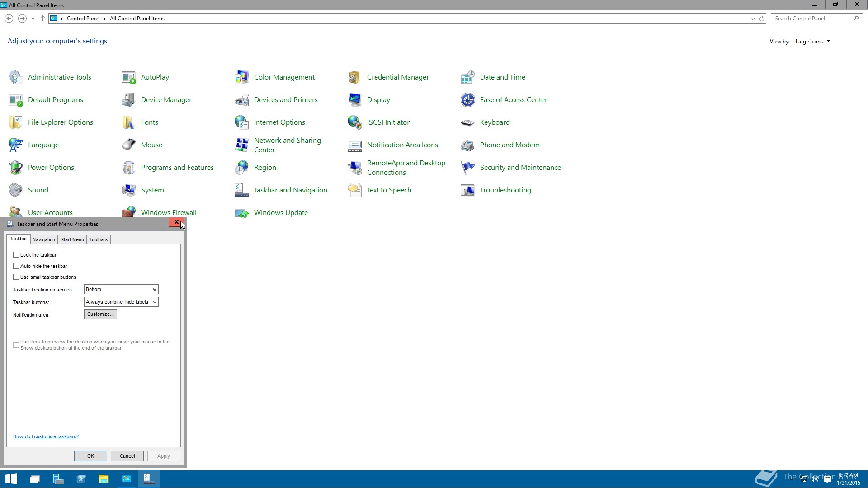Open Device Manager icon
Viewport: 868px width, 488px height.
(129, 100)
